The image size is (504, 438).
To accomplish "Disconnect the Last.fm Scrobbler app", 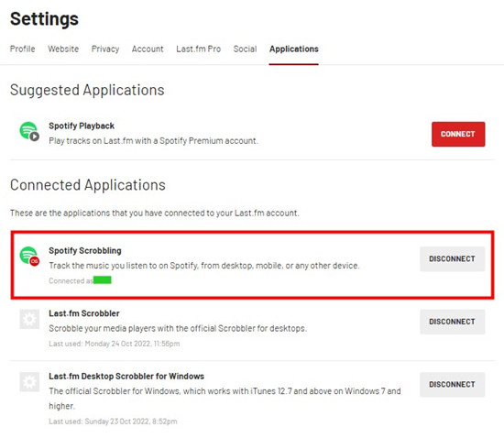I will coord(452,322).
